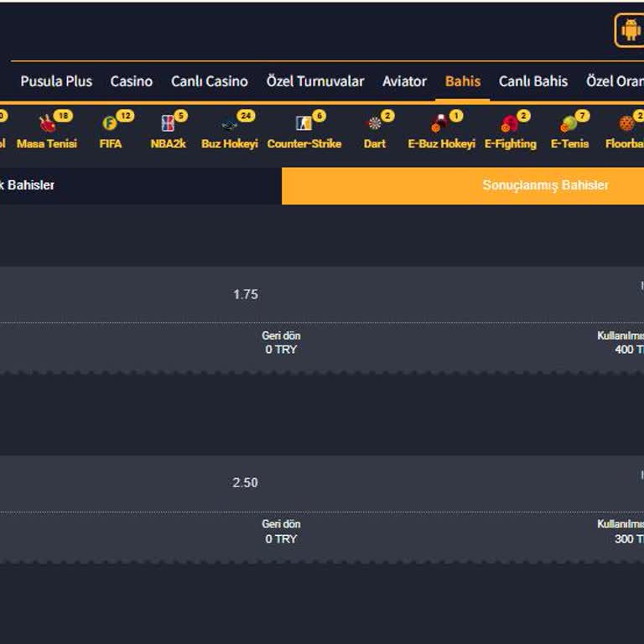Choose the E-Tenis sport icon
The height and width of the screenshot is (644, 644).
tap(569, 125)
